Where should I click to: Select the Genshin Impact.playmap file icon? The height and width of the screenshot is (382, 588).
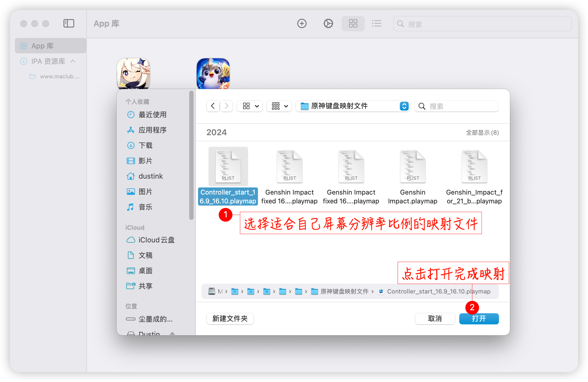(413, 167)
